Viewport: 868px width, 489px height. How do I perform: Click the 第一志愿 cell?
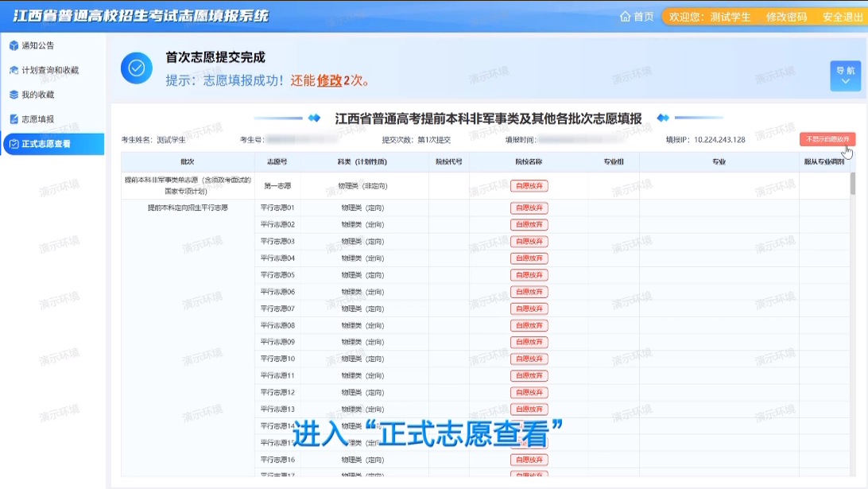point(277,186)
